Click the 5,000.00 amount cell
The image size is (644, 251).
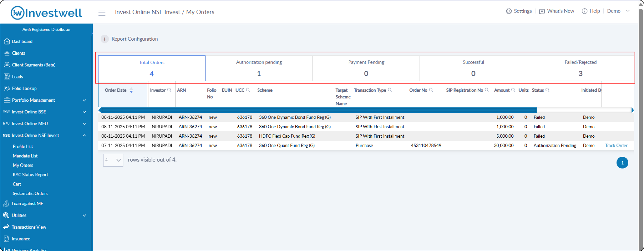click(505, 136)
